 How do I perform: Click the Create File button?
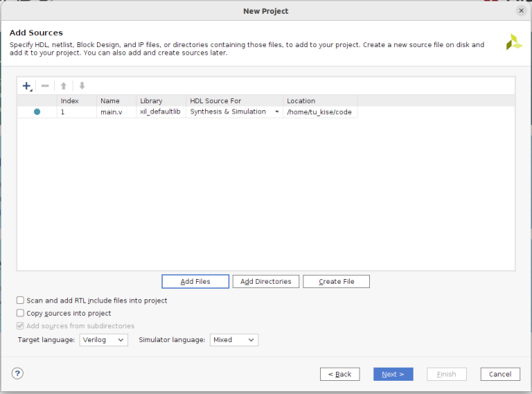(336, 281)
